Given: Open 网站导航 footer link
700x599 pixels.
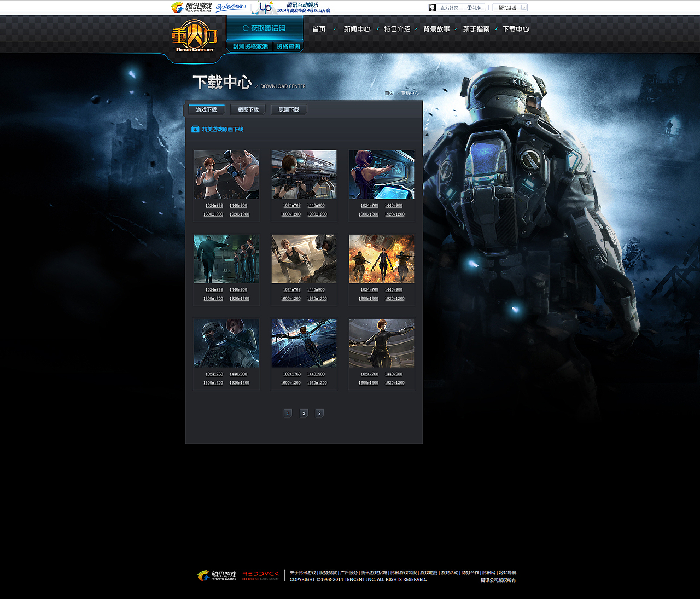Looking at the screenshot, I should click(507, 573).
